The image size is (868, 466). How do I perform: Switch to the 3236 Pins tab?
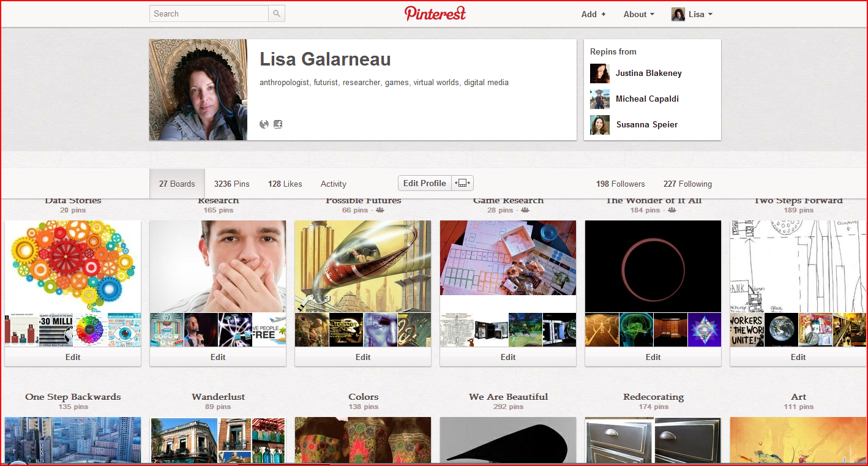(232, 184)
